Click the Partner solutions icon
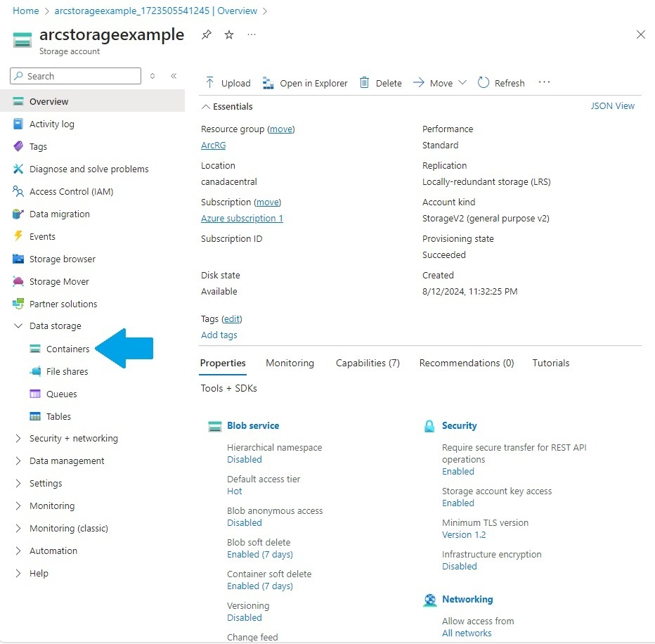Screen dimensions: 655x644 18,304
